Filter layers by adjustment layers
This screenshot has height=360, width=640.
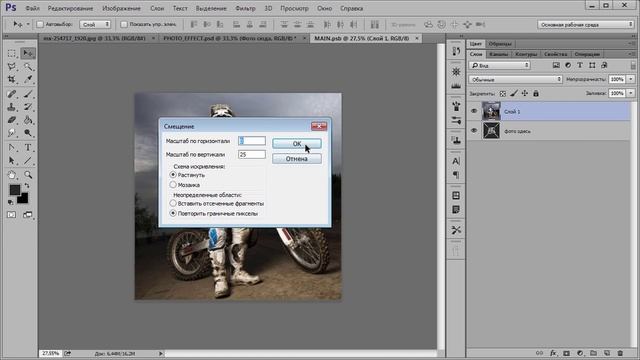(x=568, y=65)
